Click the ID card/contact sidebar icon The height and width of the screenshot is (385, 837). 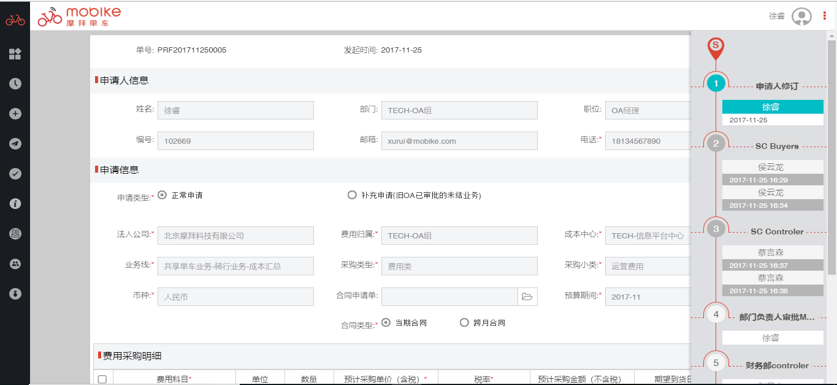15,233
